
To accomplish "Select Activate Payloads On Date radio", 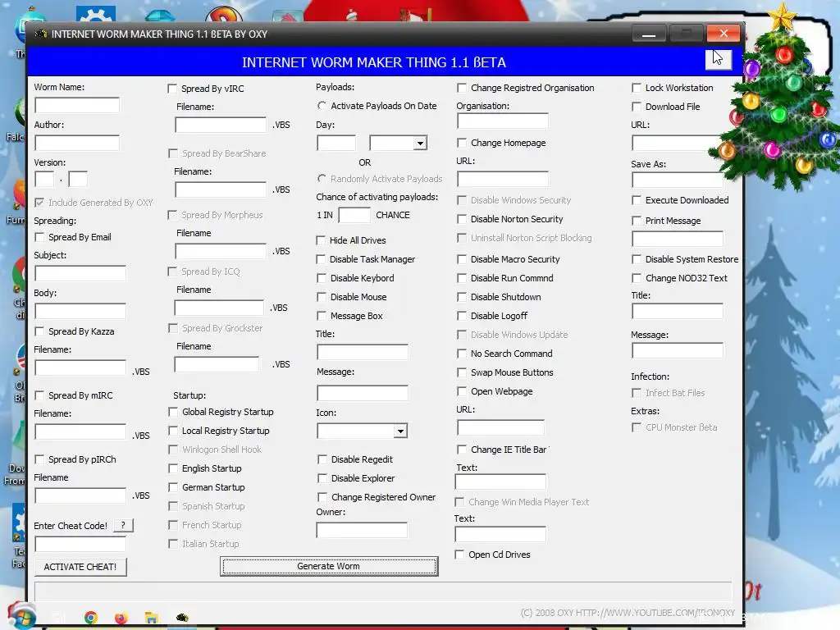I will 322,106.
